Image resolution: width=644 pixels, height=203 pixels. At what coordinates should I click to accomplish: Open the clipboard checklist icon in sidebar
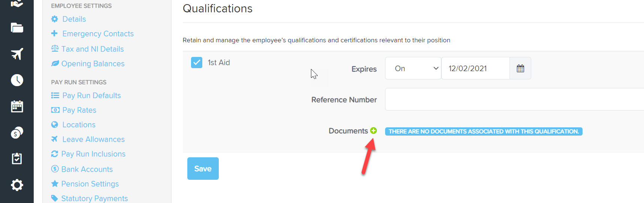click(x=17, y=159)
